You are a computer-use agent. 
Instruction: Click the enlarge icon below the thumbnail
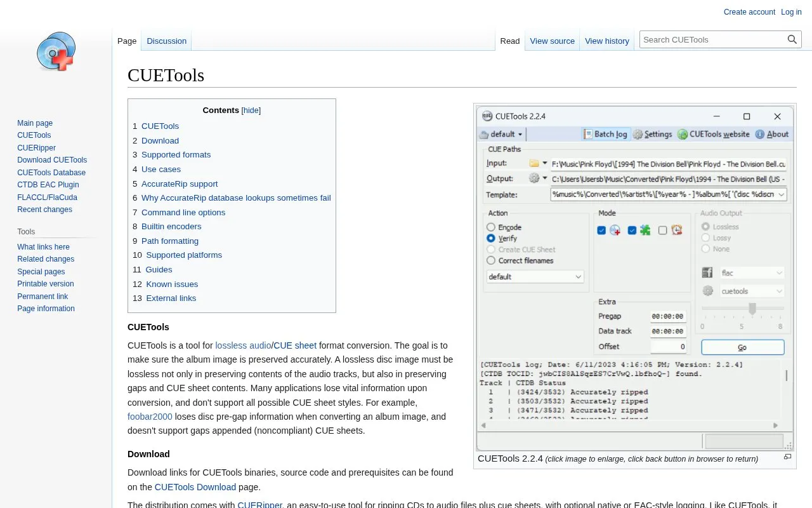[788, 457]
